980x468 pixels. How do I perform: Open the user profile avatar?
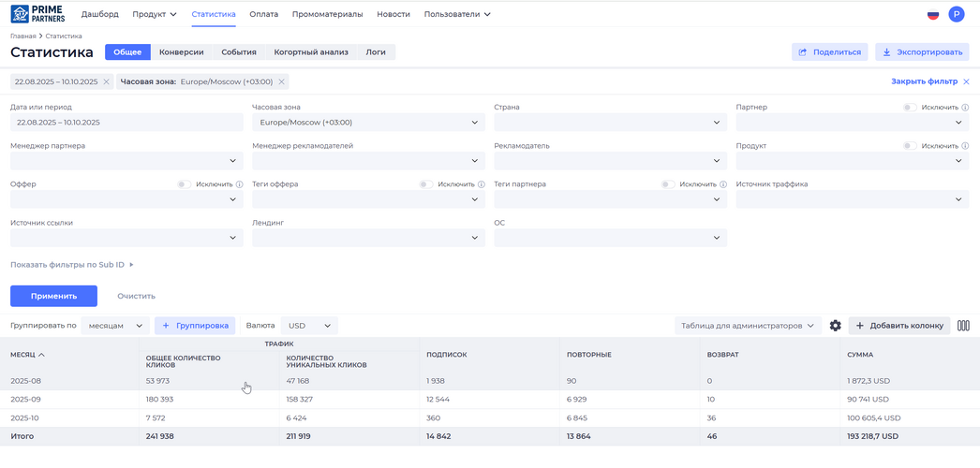956,14
